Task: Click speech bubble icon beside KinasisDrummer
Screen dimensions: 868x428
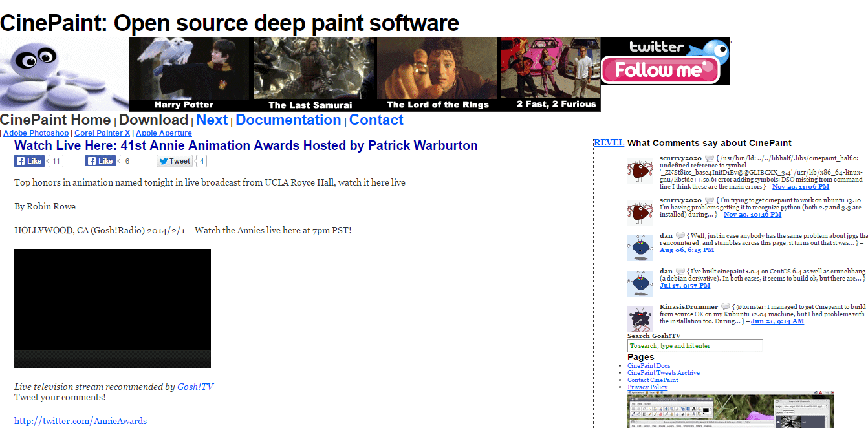Action: (726, 306)
